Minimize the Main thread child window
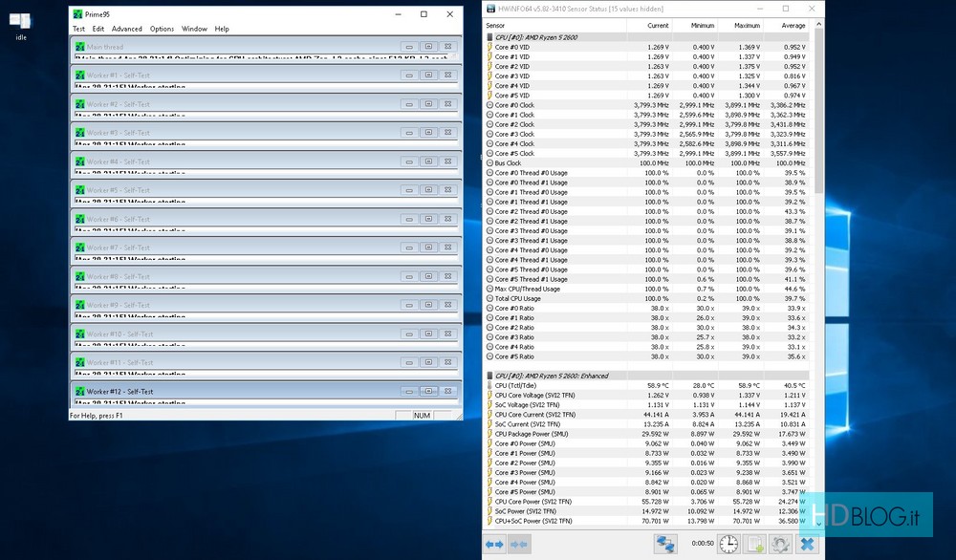Screen dimensions: 956x560 coord(408,47)
